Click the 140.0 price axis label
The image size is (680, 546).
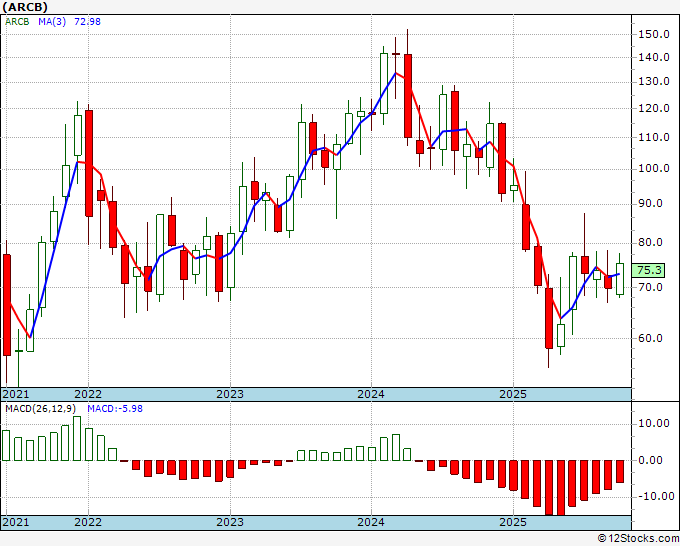(654, 57)
